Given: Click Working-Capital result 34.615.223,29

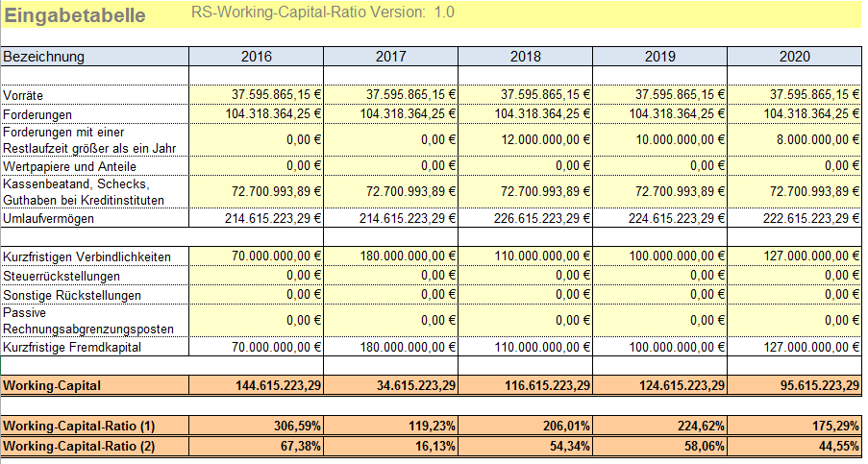Looking at the screenshot, I should pyautogui.click(x=391, y=385).
